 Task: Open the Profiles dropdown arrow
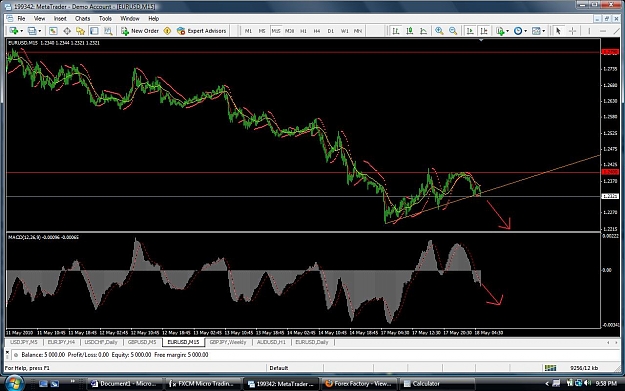pos(39,31)
